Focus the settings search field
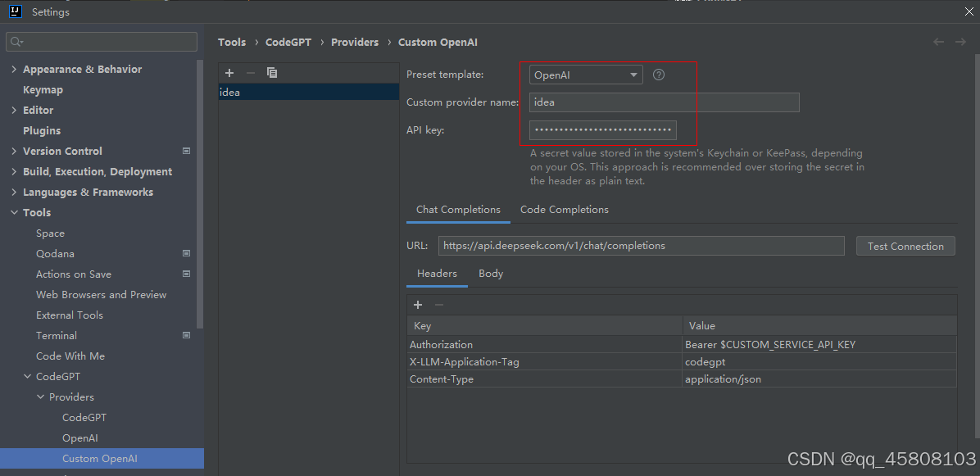The image size is (980, 476). (x=102, y=42)
